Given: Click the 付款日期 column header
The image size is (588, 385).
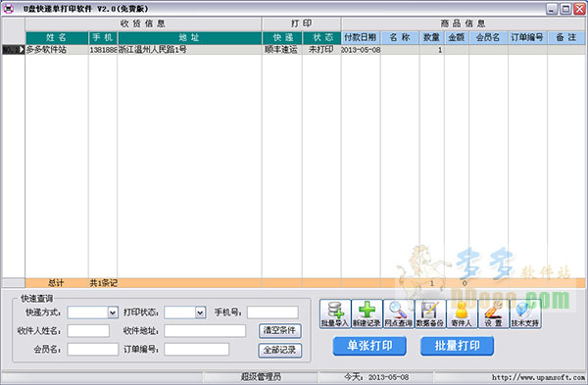Looking at the screenshot, I should [x=361, y=38].
